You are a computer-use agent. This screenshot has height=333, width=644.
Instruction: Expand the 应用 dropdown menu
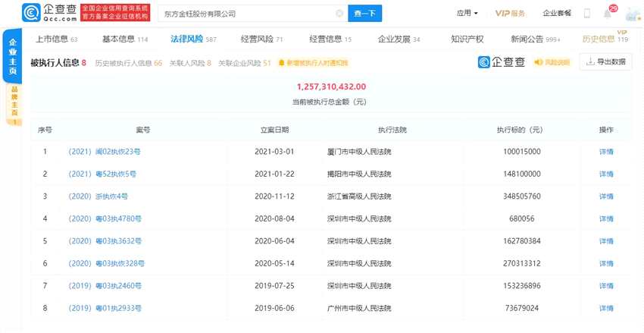pos(467,13)
